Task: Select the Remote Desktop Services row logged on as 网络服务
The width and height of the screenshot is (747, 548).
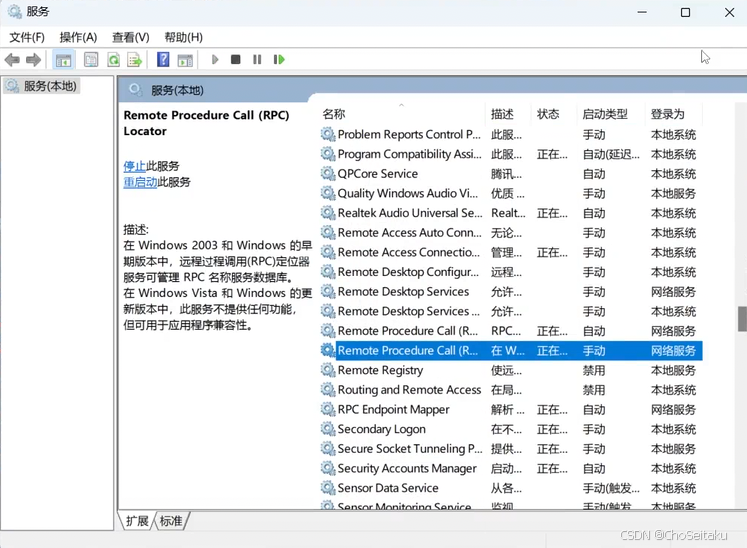Action: [511, 292]
